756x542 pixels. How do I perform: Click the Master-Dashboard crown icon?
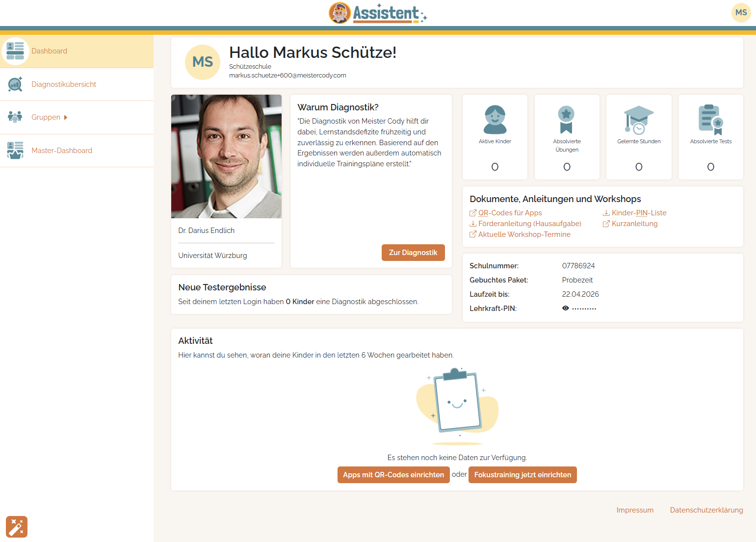coord(15,151)
